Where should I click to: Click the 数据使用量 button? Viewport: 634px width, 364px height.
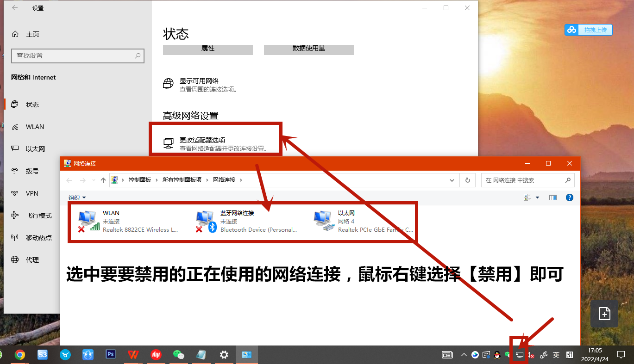point(309,49)
